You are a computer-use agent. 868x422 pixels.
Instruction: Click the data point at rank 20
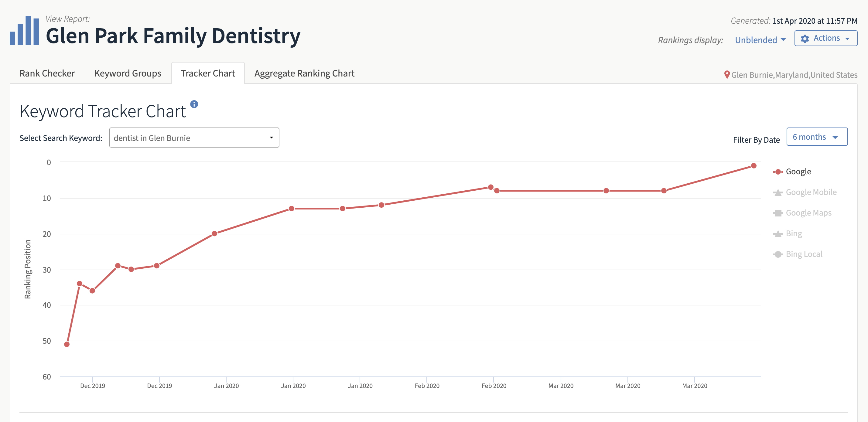(214, 234)
